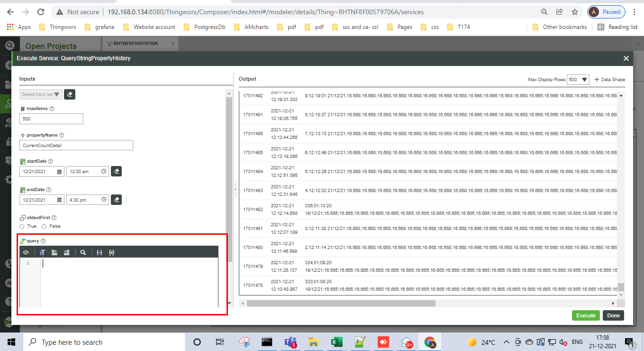
Task: Click the eraser icon beside Select input set
Action: point(69,94)
